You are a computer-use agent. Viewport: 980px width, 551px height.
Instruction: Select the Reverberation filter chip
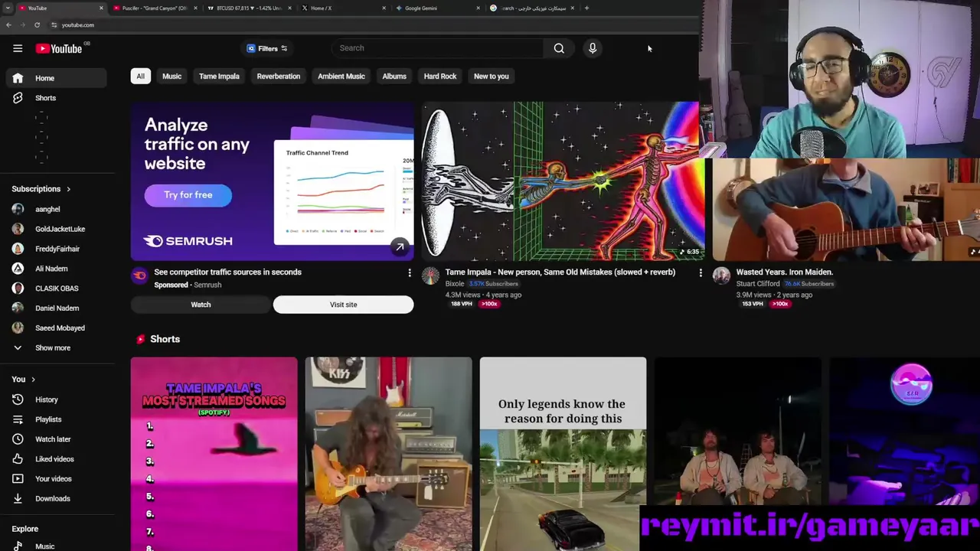[279, 77]
